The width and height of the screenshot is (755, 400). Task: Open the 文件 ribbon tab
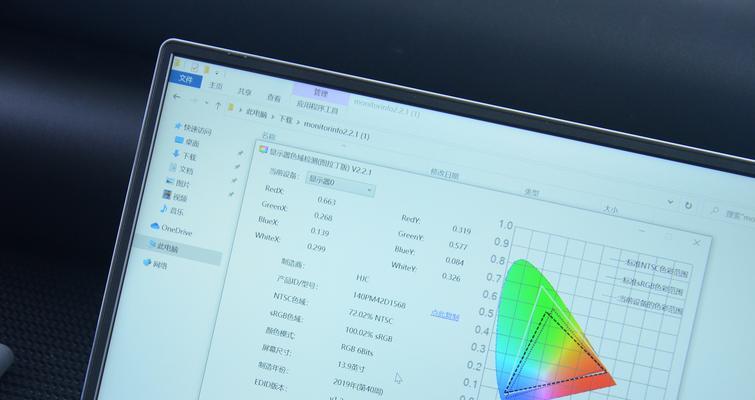pyautogui.click(x=185, y=78)
